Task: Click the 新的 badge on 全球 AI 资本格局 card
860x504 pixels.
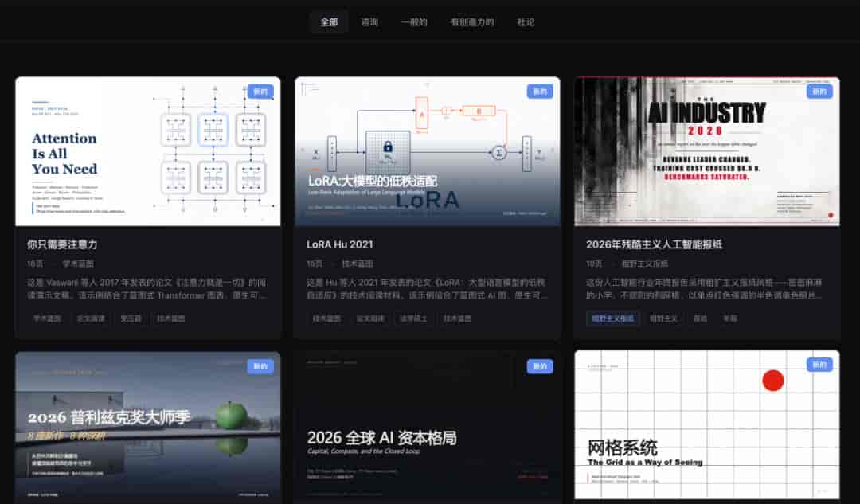Action: click(x=540, y=366)
